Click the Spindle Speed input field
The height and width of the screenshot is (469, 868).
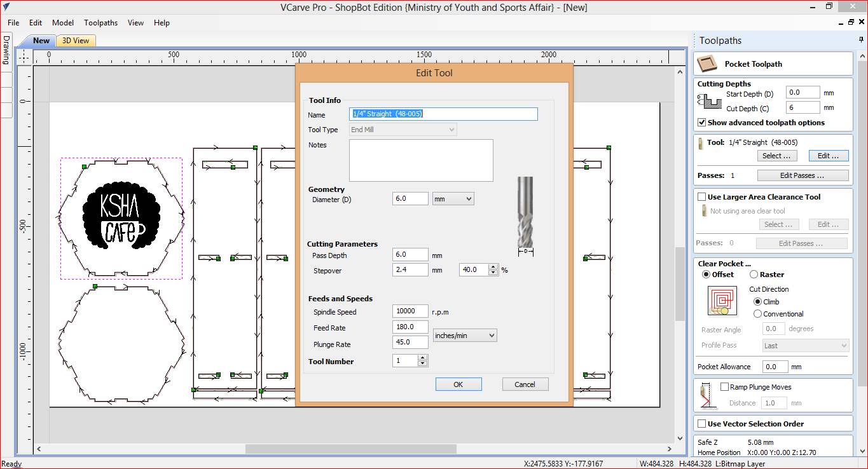click(410, 311)
